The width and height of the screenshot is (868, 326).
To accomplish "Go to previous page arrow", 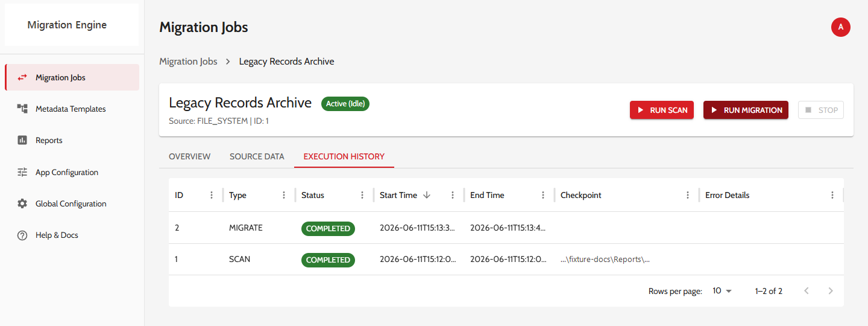I will click(807, 291).
